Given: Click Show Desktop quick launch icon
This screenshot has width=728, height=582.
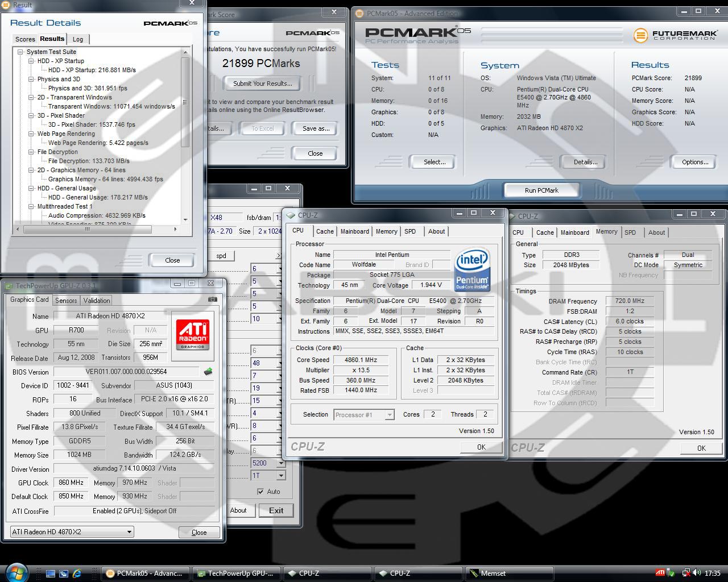Looking at the screenshot, I should [51, 573].
